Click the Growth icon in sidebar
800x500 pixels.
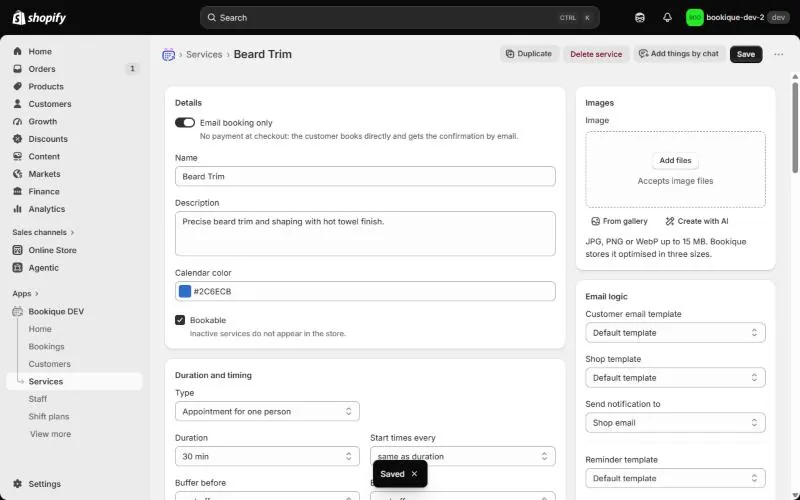point(18,121)
